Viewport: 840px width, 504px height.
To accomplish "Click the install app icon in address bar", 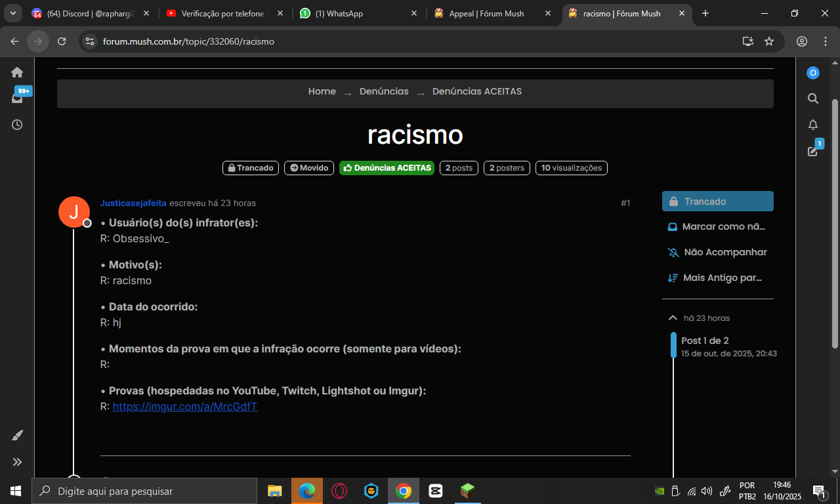I will point(747,41).
